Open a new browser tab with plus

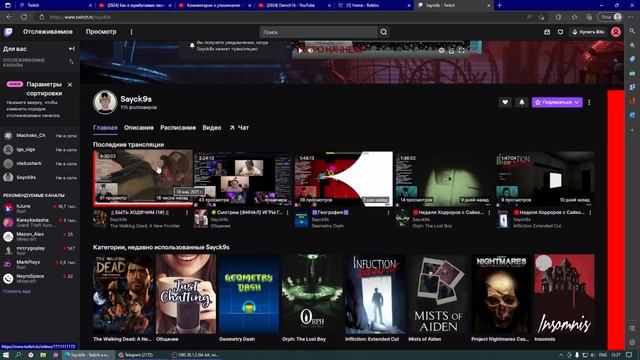[500, 5]
